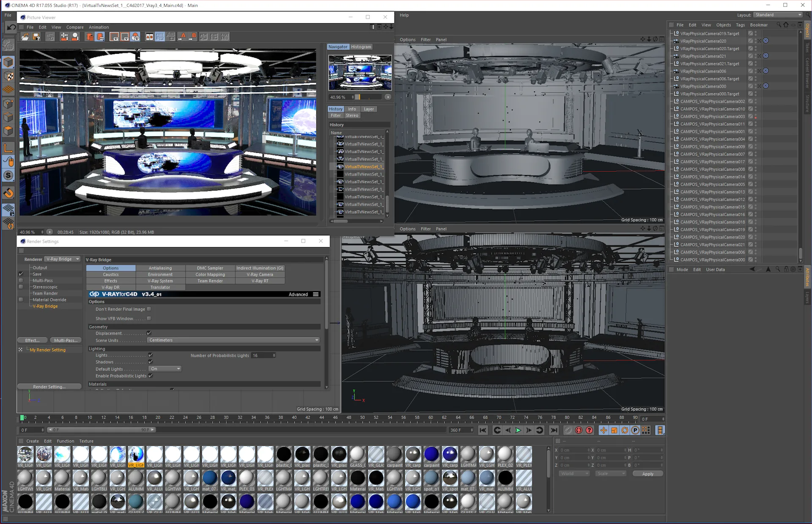Image resolution: width=812 pixels, height=524 pixels.
Task: Open the Default Lights On dropdown
Action: [165, 369]
